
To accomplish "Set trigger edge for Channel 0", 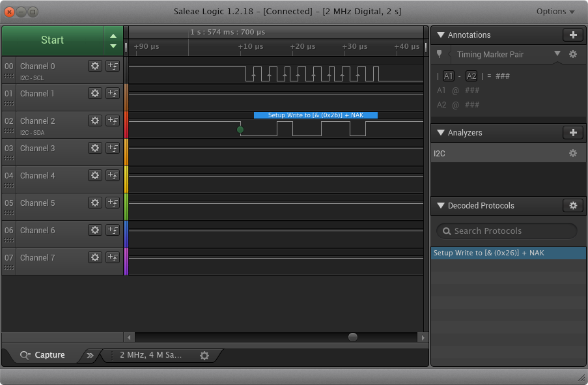I will (113, 66).
